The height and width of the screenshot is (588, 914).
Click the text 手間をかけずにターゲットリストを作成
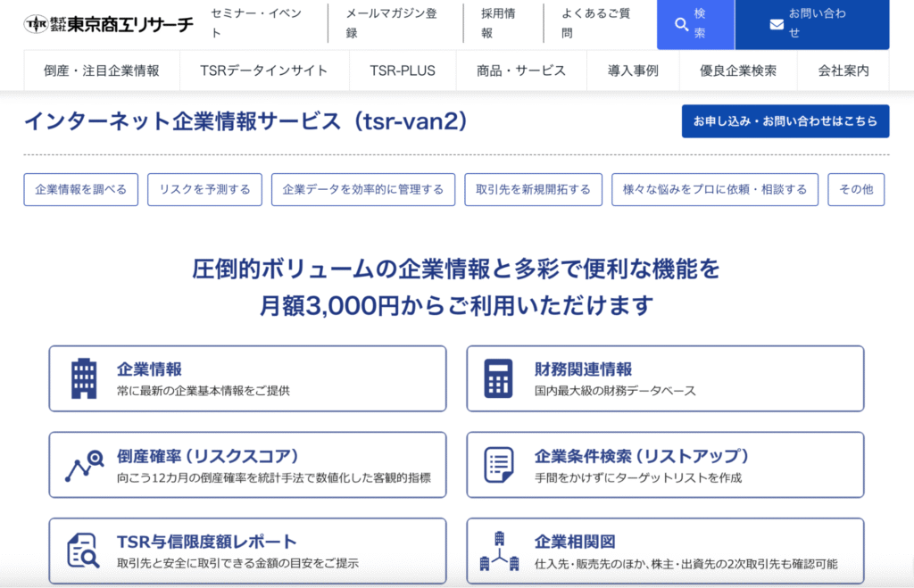coord(638,478)
